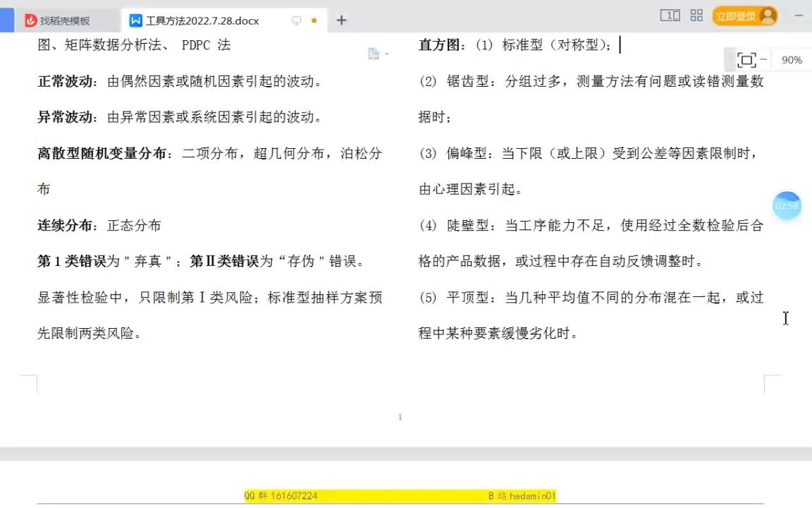Viewport: 812px width, 508px height.
Task: Click the WPS icon on the document tab
Action: [x=135, y=20]
